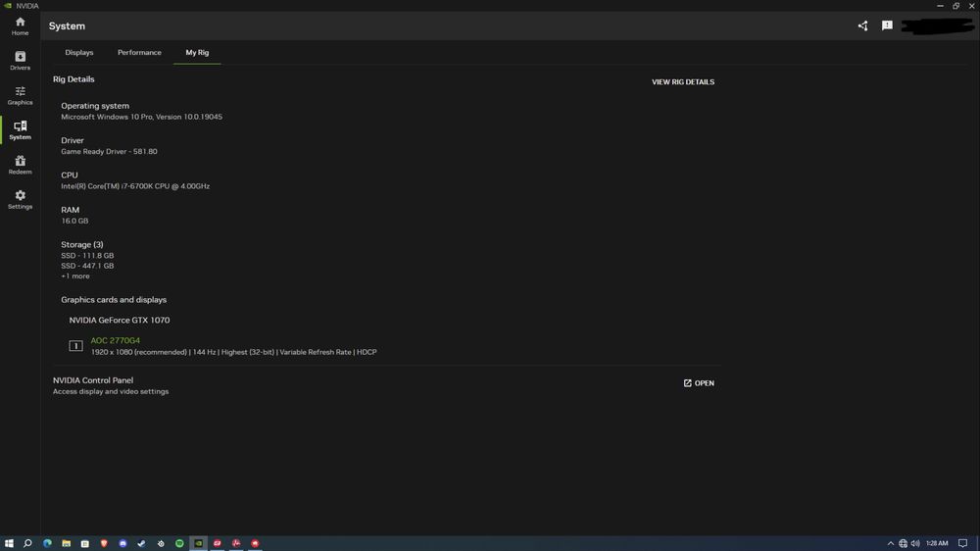Open the Windows Start menu
This screenshot has width=980, height=551.
click(x=9, y=543)
